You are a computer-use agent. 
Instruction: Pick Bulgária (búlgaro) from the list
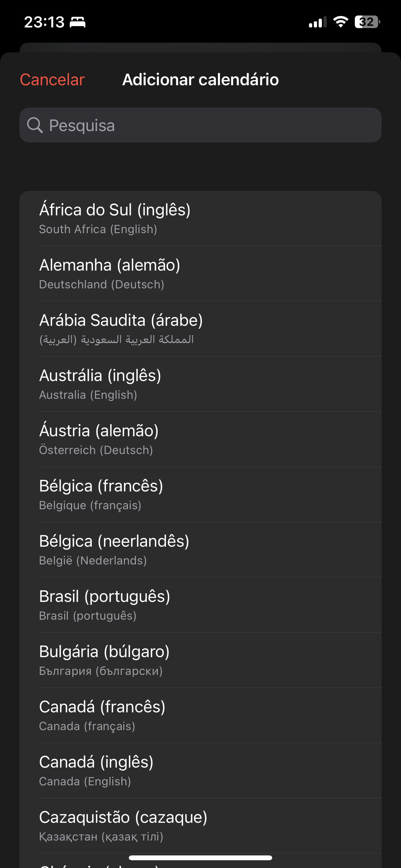[200, 660]
